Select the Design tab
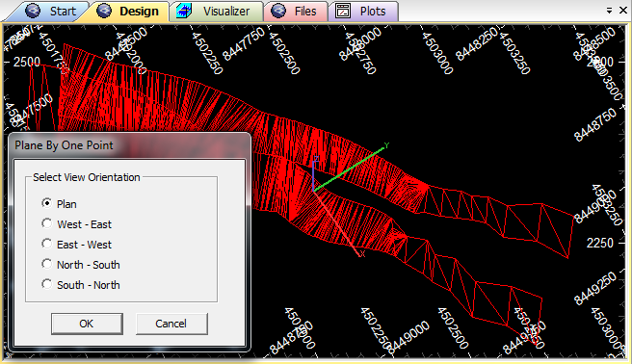The height and width of the screenshot is (364, 632). tap(128, 12)
